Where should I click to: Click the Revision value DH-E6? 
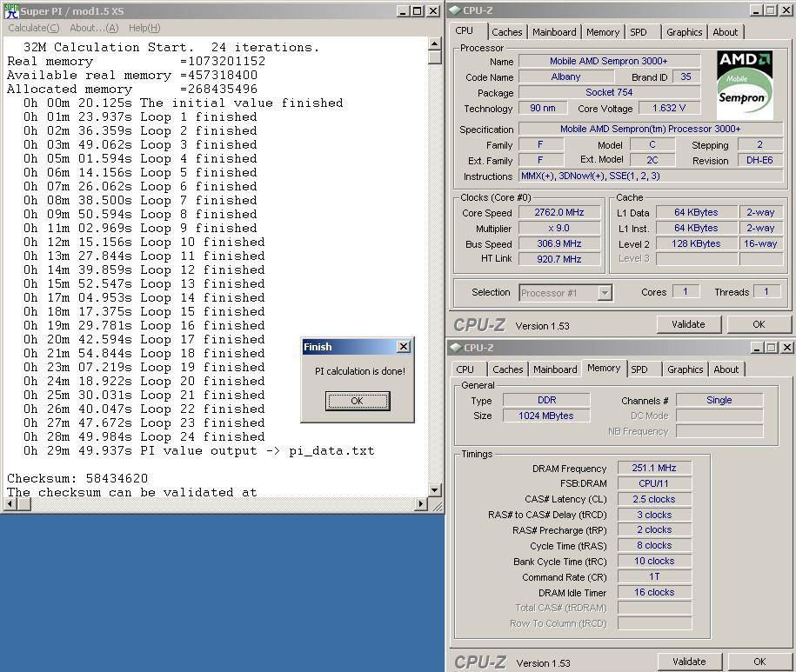click(x=760, y=160)
